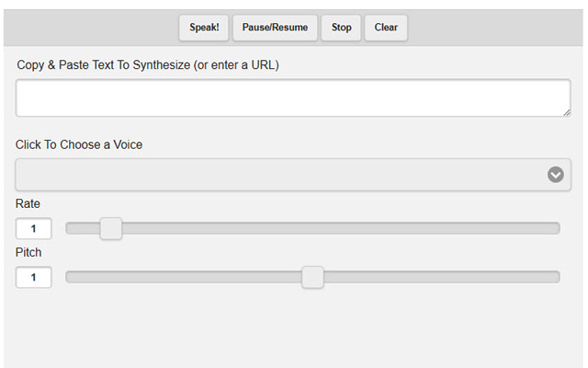Click the far right end of Pitch track
Screen dimensions: 588x368
(x=555, y=277)
